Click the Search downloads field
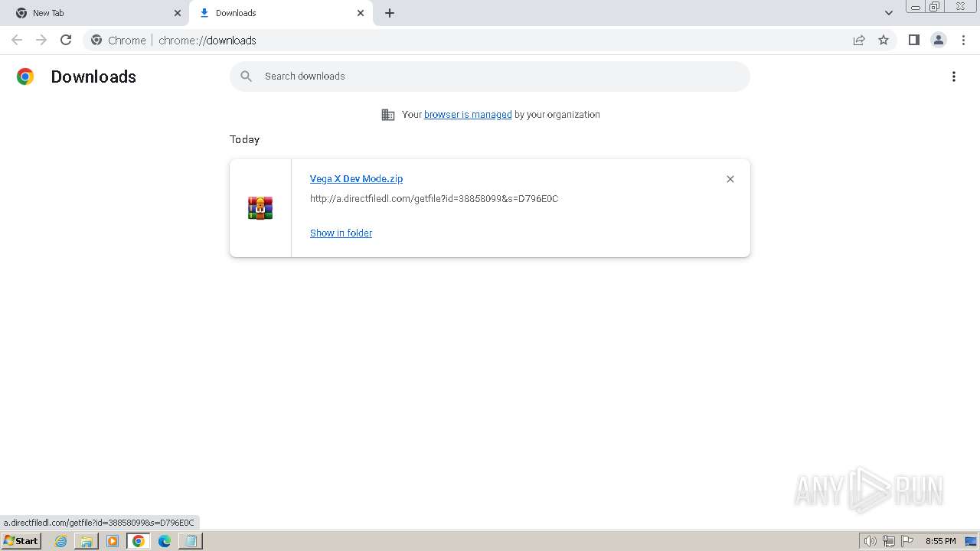Screen dimensions: 980x551 click(x=490, y=77)
